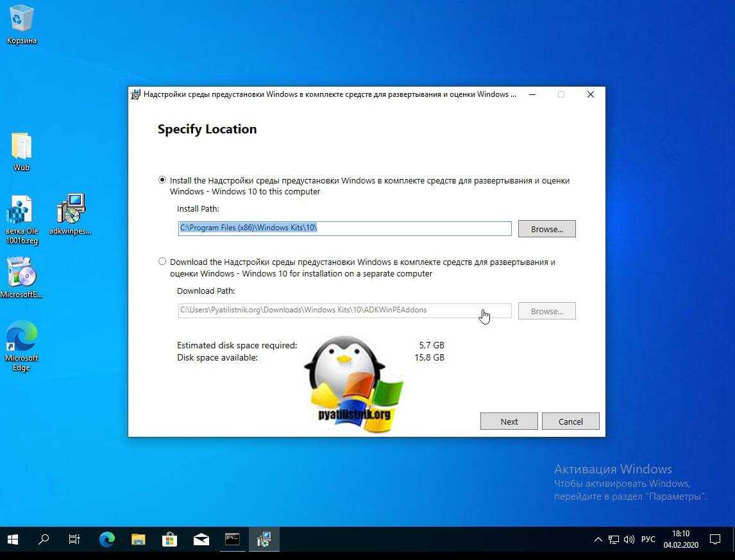Cancel the ADK setup wizard

point(570,421)
